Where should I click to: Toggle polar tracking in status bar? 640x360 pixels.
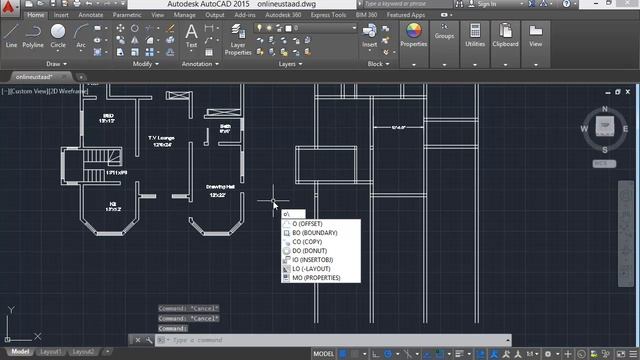[x=388, y=354]
